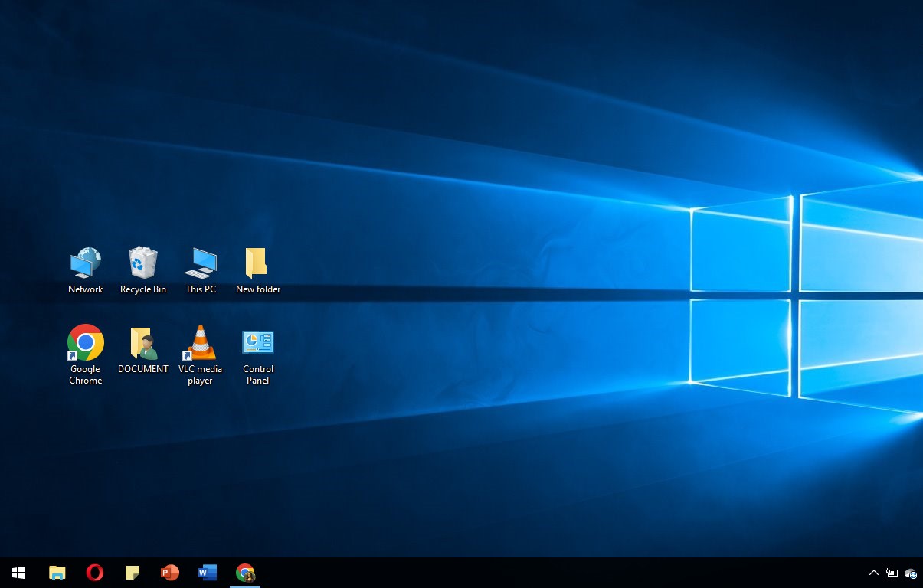Open File Explorer from the taskbar

(57, 573)
